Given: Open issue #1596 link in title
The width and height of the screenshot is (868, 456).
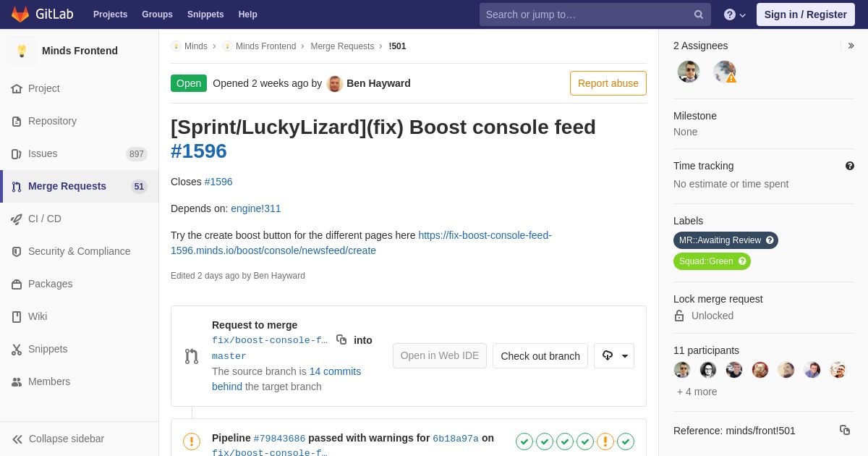Looking at the screenshot, I should (199, 151).
